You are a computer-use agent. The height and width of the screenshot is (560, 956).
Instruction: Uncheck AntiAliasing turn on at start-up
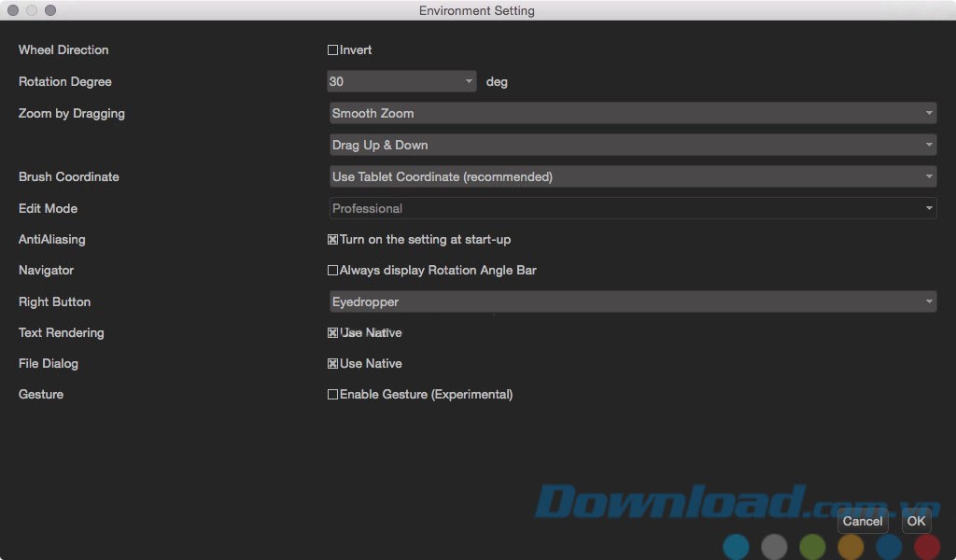tap(333, 240)
